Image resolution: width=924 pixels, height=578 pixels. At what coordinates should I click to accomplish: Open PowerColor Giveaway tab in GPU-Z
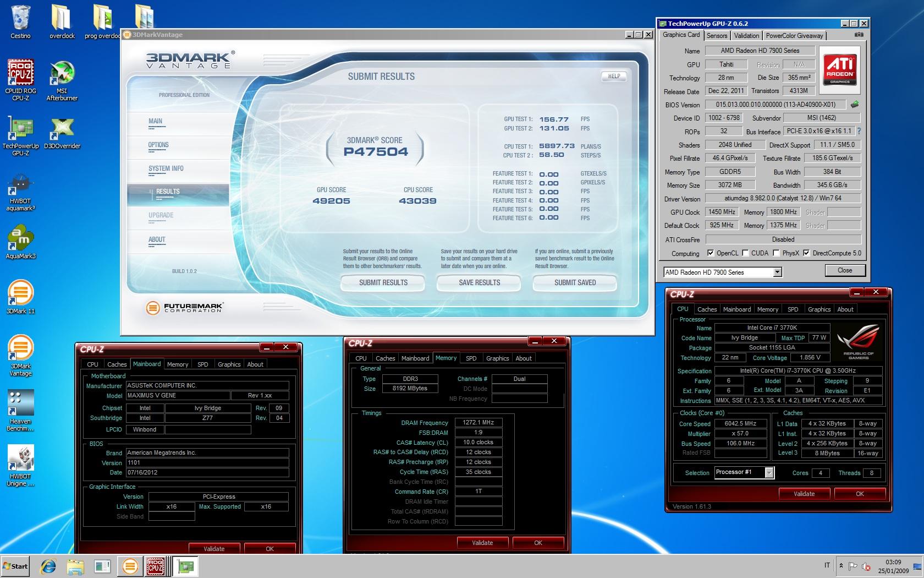click(794, 36)
